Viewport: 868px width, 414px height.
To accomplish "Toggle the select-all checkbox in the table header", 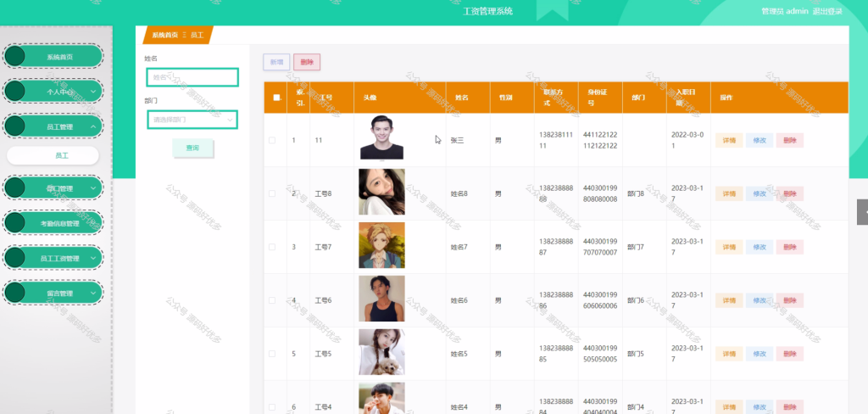I will [277, 98].
